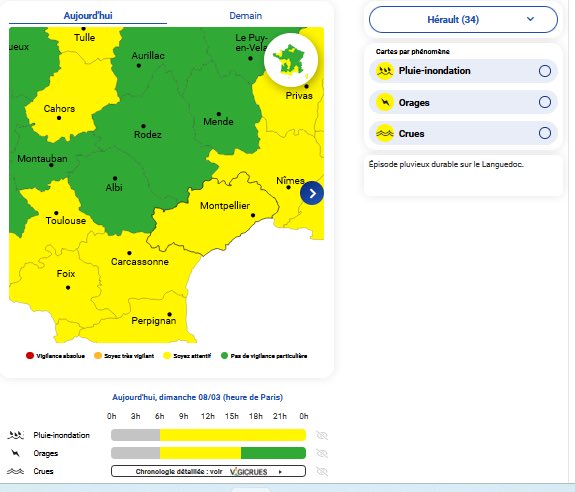Click 'Aujourd'hui, dimanche 08/03' date heading
Screen dimensions: 575x492
point(197,397)
